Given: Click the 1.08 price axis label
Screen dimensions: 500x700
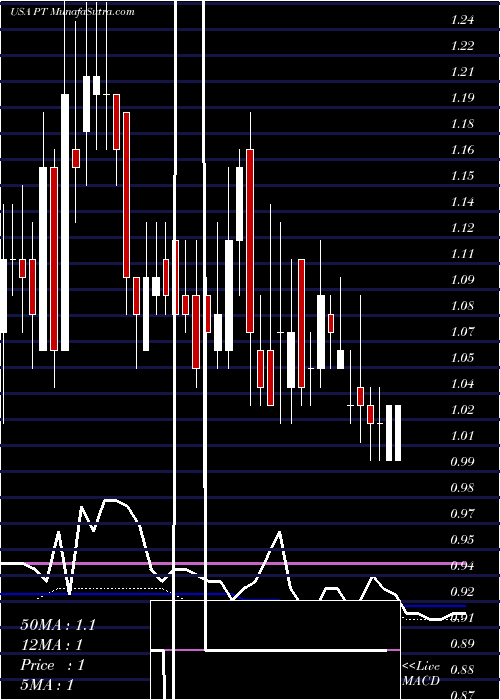Looking at the screenshot, I should click(462, 306).
